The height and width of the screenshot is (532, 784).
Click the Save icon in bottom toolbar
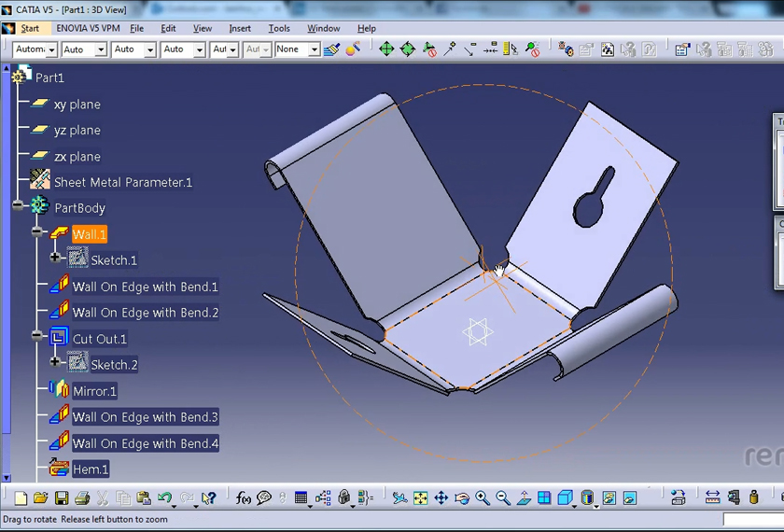pos(62,498)
